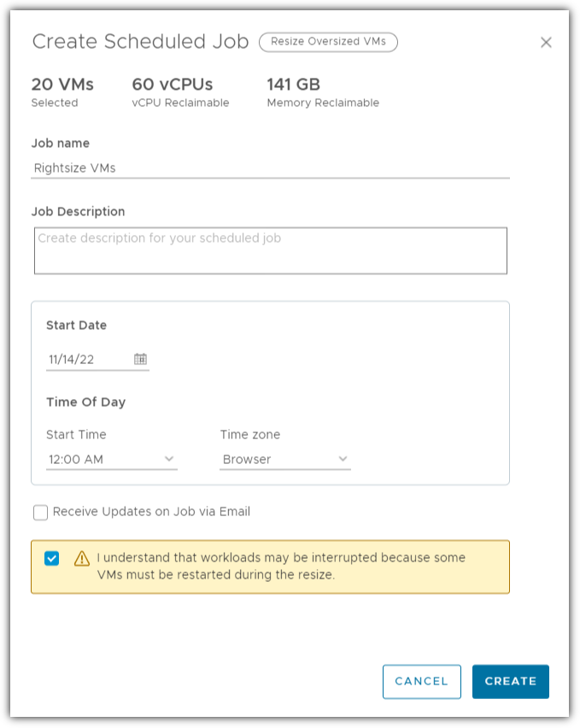This screenshot has width=580, height=728.
Task: Open the Start Time dropdown
Action: point(112,460)
